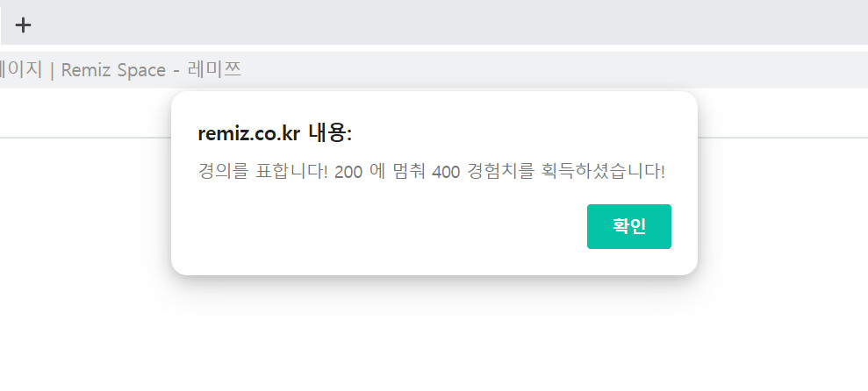This screenshot has height=391, width=868.
Task: Click the number 400 in the alert message
Action: (446, 172)
